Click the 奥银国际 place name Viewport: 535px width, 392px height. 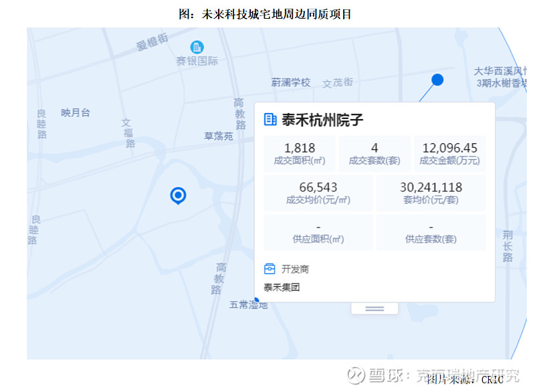[x=197, y=61]
